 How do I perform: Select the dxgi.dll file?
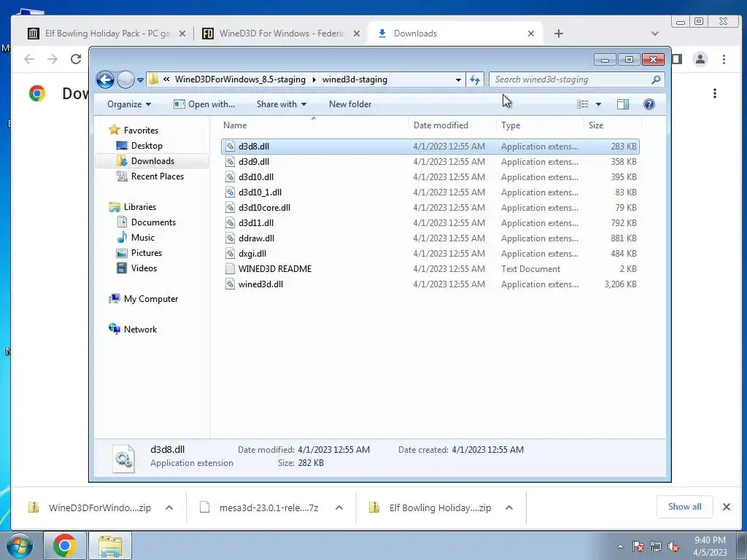430,253
